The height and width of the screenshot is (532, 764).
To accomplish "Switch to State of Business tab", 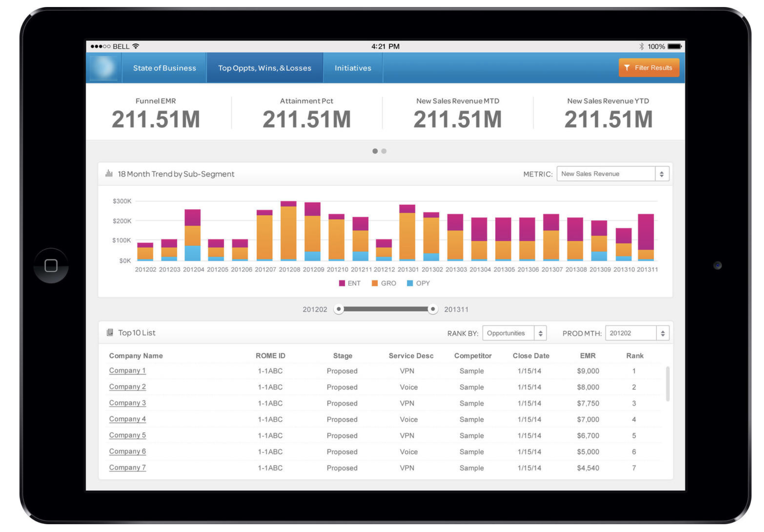I will [x=164, y=68].
